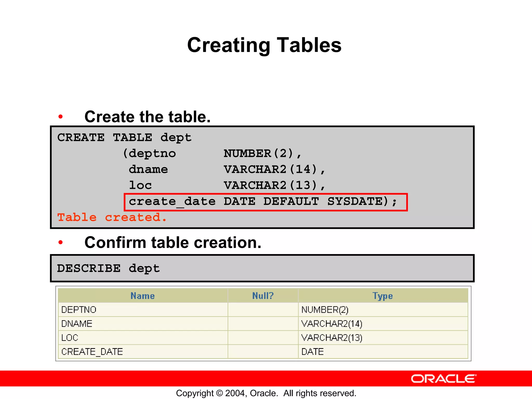Click the red-boxed create_date DEFAULT SYSDATE line
This screenshot has width=532, height=399.
pyautogui.click(x=265, y=202)
